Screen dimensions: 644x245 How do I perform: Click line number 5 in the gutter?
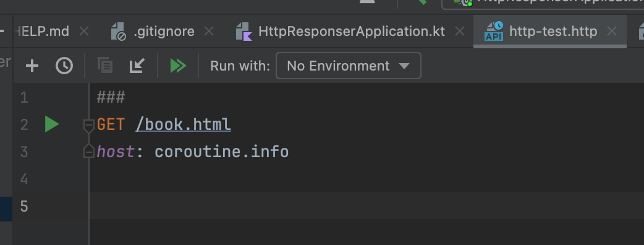pos(24,207)
